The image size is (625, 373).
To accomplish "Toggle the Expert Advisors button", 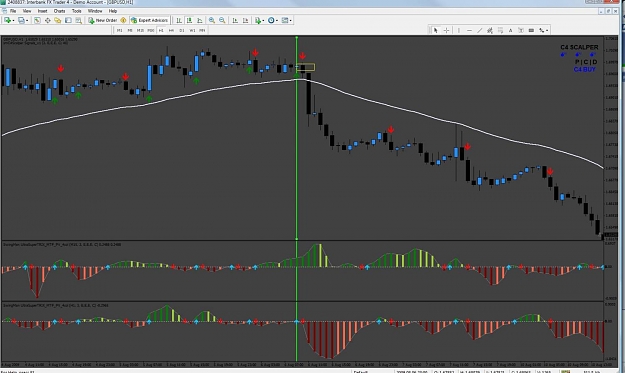I will (149, 20).
